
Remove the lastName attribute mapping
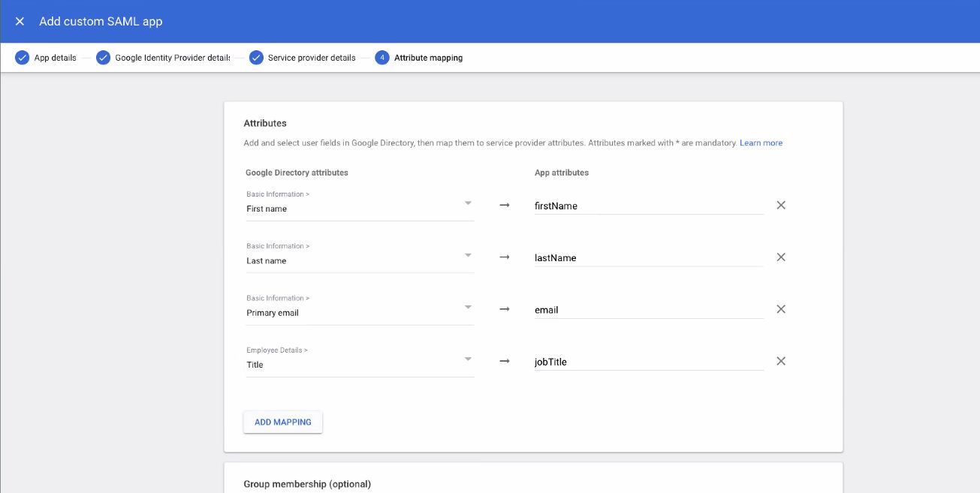coord(781,257)
